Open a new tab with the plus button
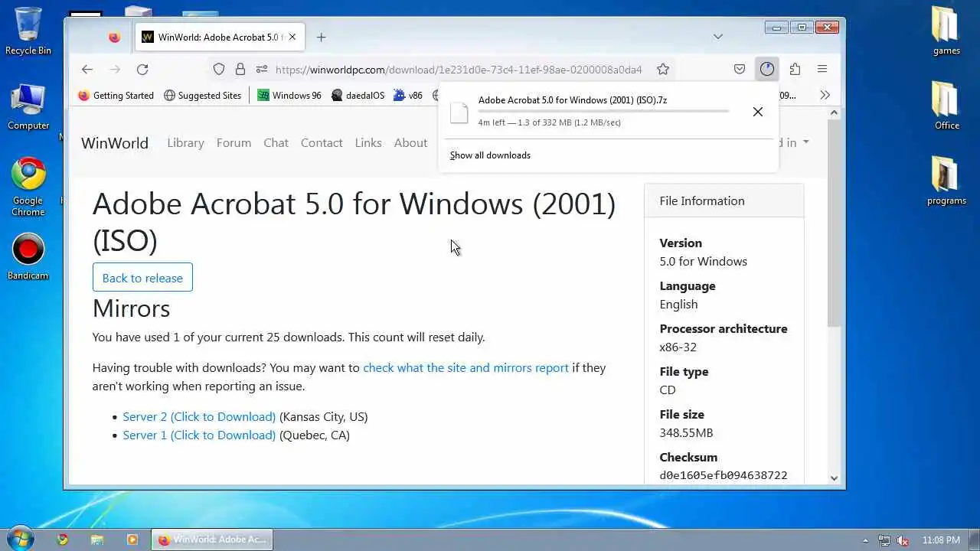This screenshot has width=980, height=551. tap(322, 37)
